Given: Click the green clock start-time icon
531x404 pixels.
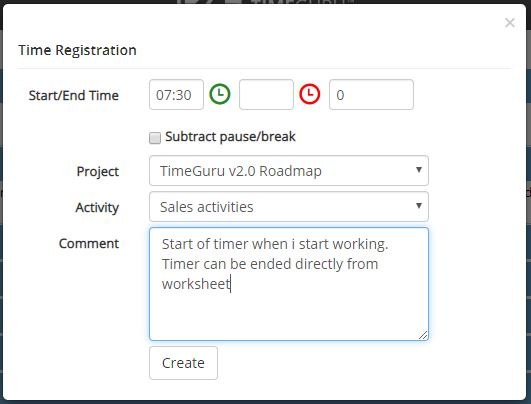Looking at the screenshot, I should [220, 94].
